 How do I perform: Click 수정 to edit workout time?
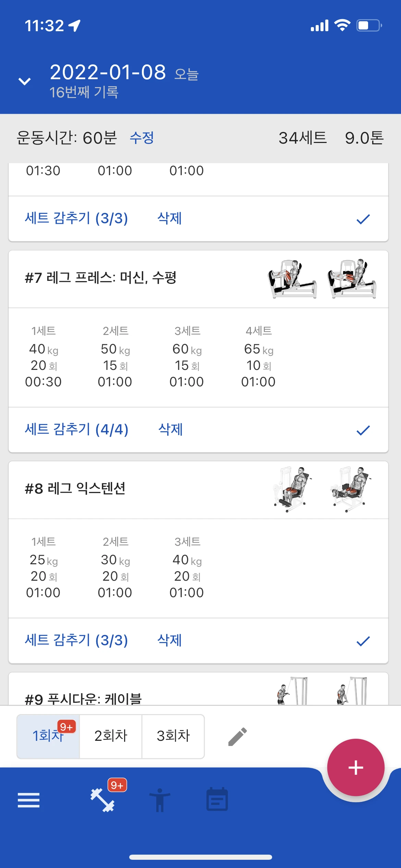click(x=142, y=138)
